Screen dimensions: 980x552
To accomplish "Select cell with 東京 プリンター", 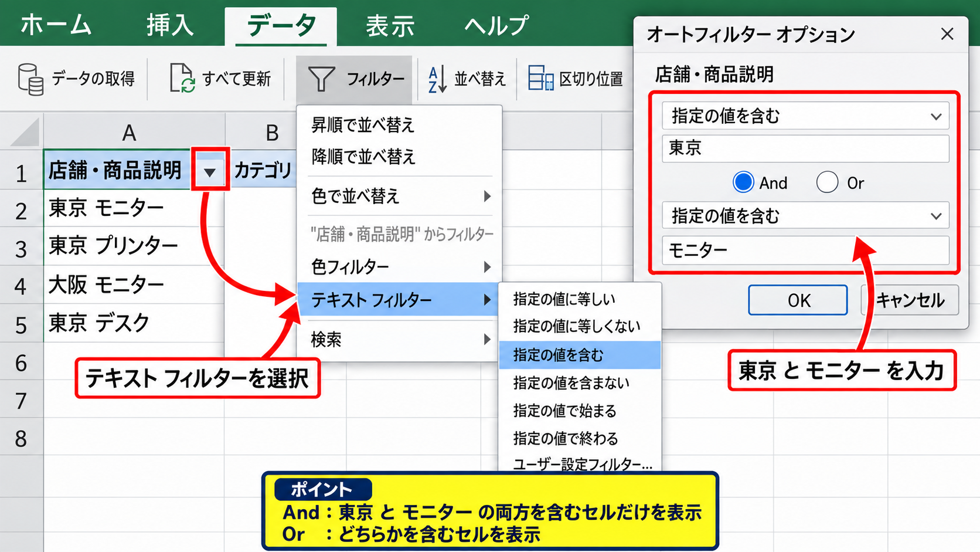I will [x=134, y=246].
